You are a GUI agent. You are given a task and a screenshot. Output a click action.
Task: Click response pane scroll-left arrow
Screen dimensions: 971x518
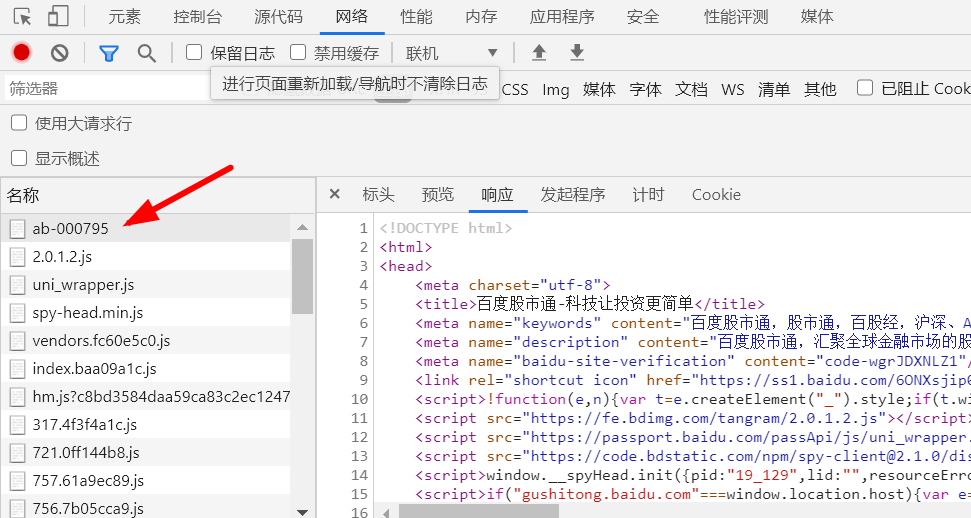coord(386,512)
